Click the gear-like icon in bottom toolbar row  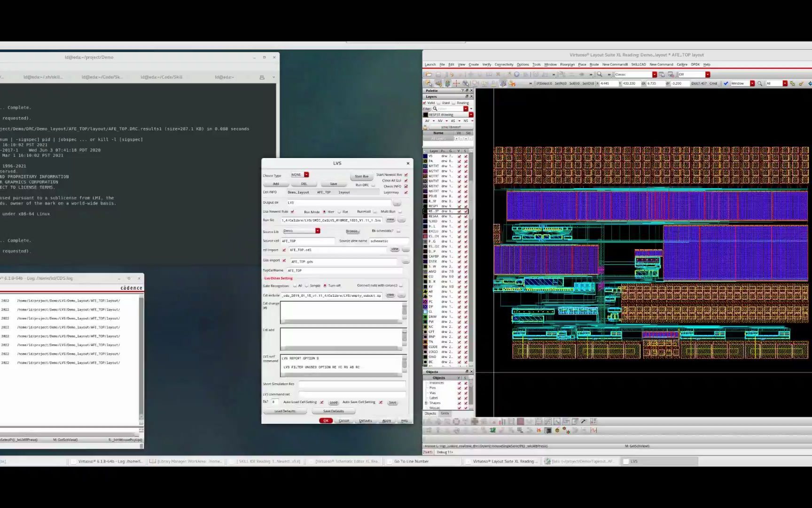557,430
